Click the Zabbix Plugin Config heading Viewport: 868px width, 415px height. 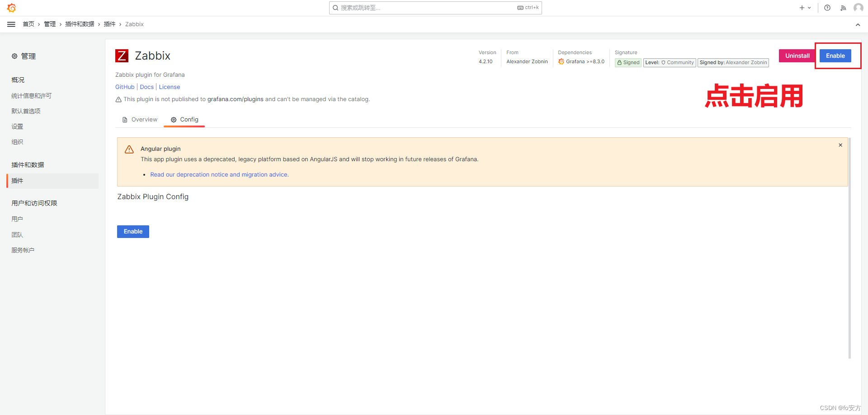[153, 197]
